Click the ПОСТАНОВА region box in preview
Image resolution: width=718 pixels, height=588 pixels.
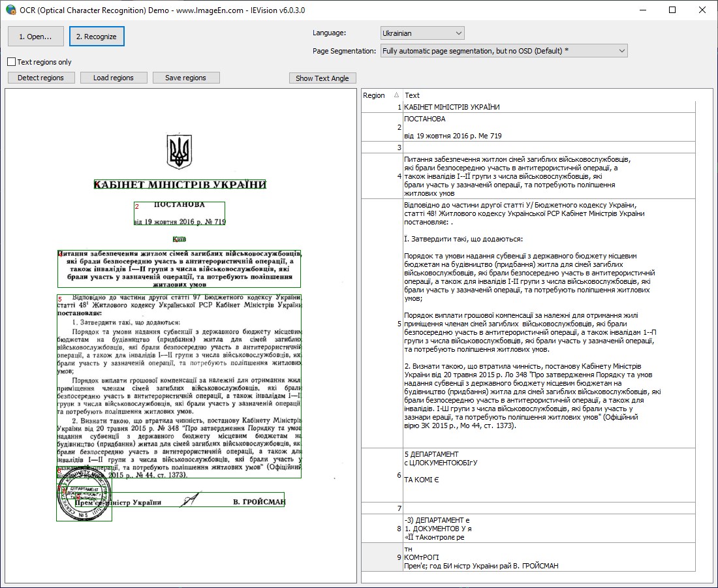[x=179, y=214]
